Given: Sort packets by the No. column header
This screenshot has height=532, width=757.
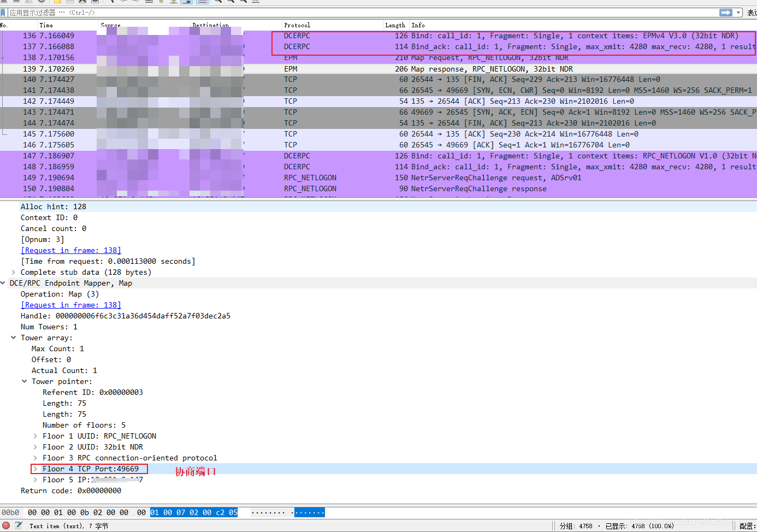Looking at the screenshot, I should [x=4, y=25].
